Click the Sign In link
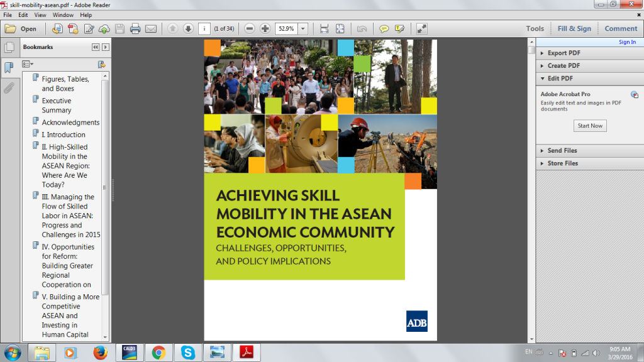 pyautogui.click(x=627, y=42)
